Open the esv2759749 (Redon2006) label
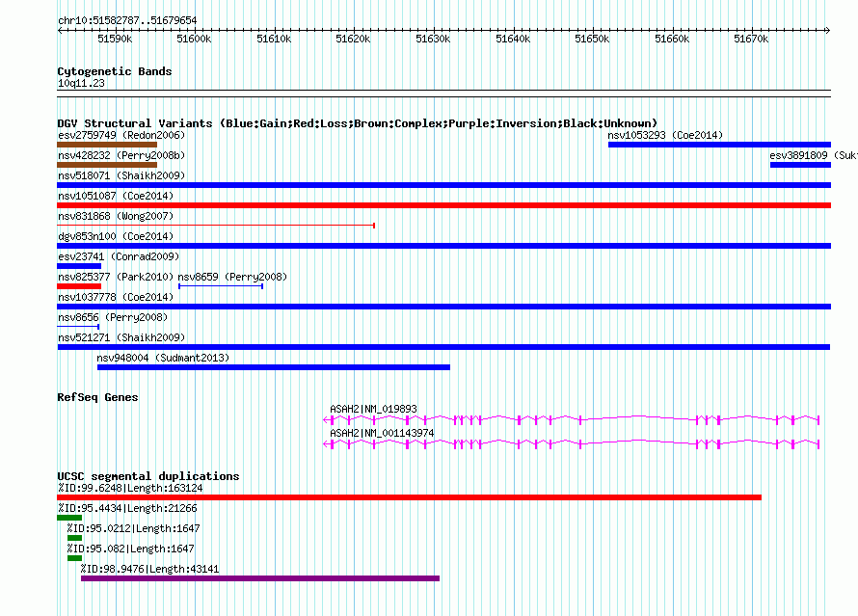Viewport: 858px width, 616px height. coord(121,135)
